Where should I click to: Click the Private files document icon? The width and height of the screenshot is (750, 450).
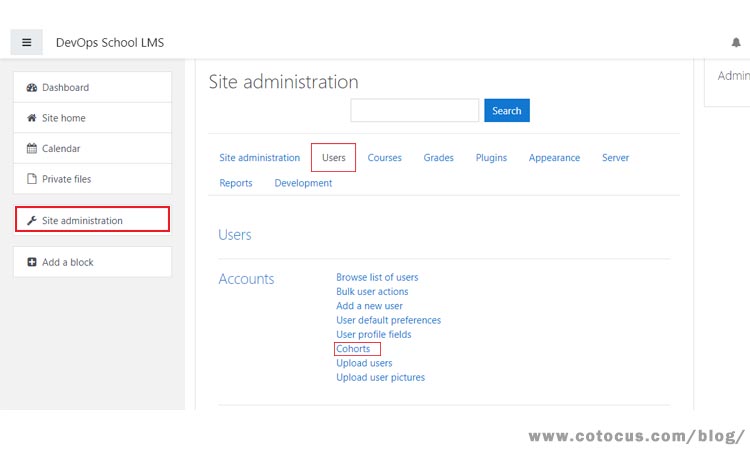pyautogui.click(x=32, y=179)
